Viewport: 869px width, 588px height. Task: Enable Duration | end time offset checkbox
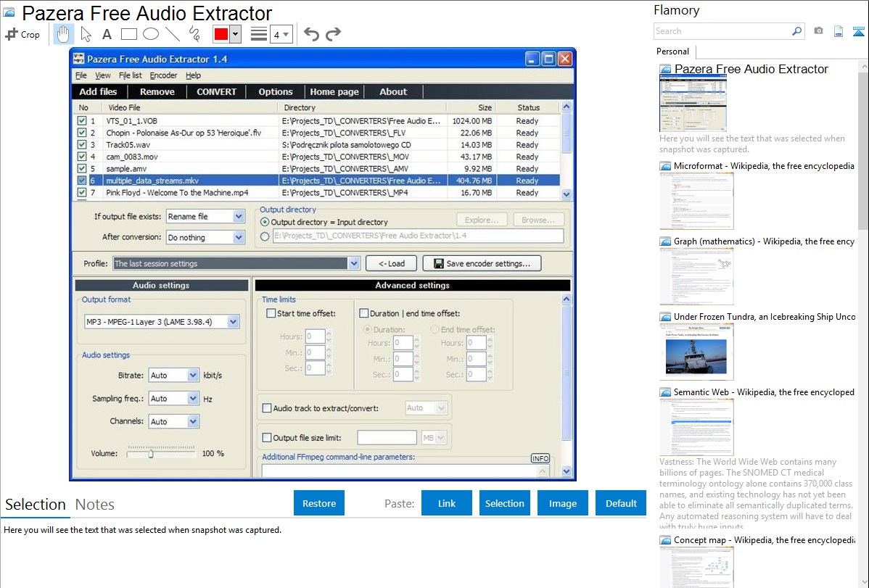coord(364,313)
